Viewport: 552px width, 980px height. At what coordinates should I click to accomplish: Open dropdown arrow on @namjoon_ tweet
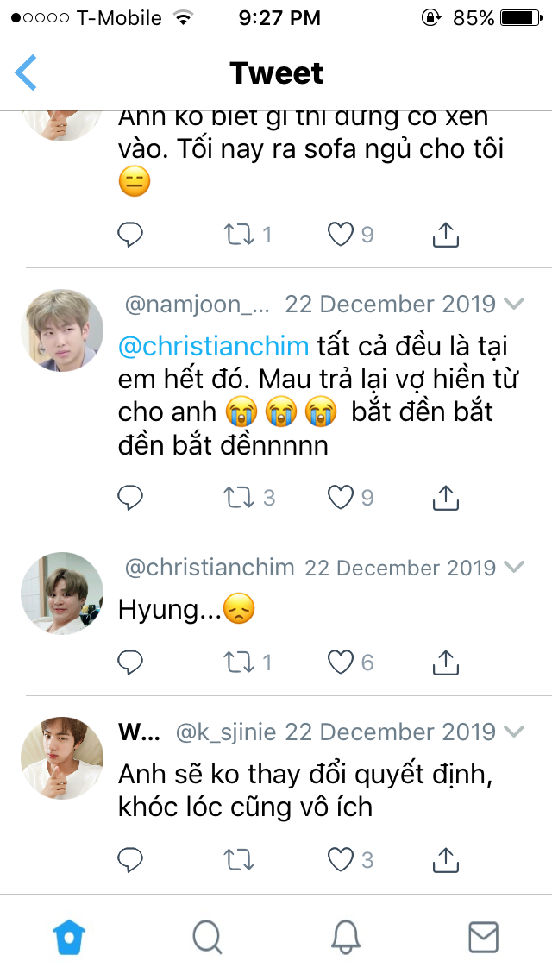(x=514, y=304)
